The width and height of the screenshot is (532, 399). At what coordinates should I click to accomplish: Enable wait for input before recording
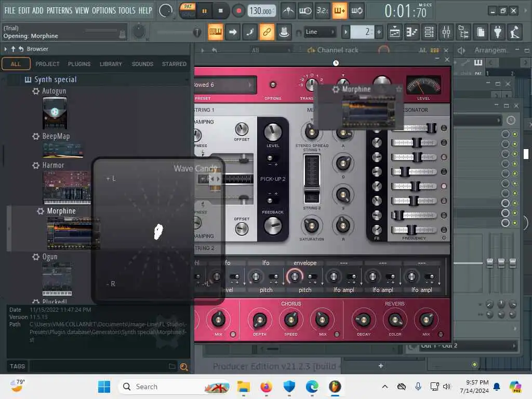(x=305, y=11)
